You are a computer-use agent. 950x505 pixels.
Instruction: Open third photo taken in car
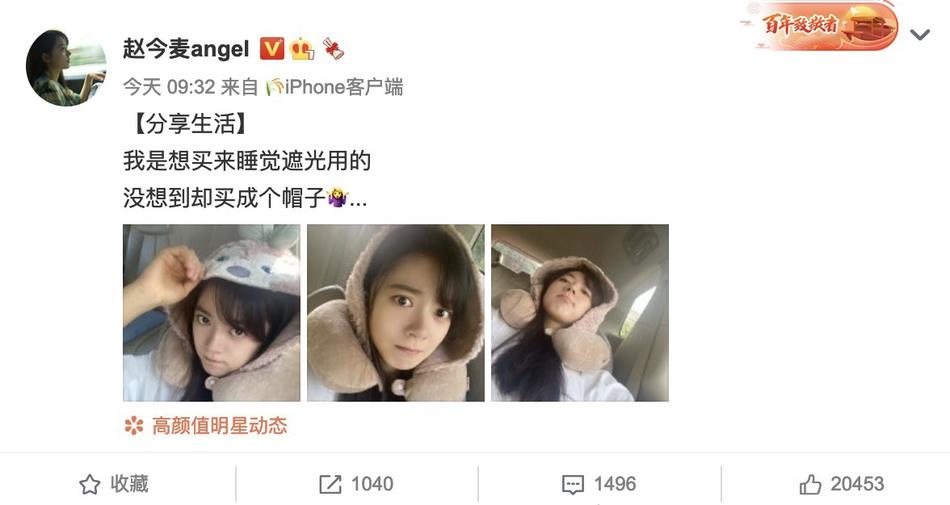click(580, 312)
